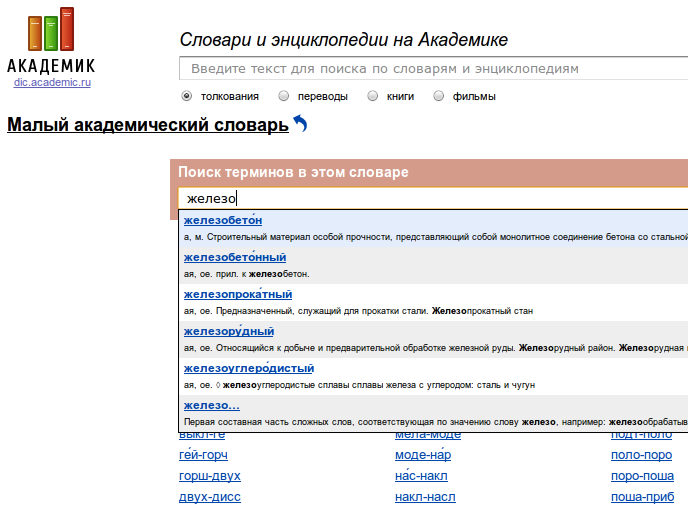Pick the железопрокатный autocomplete entry

pyautogui.click(x=238, y=294)
